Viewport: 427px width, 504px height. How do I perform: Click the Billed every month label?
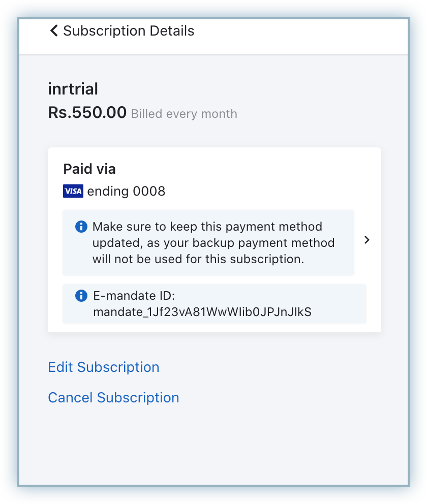pos(184,114)
